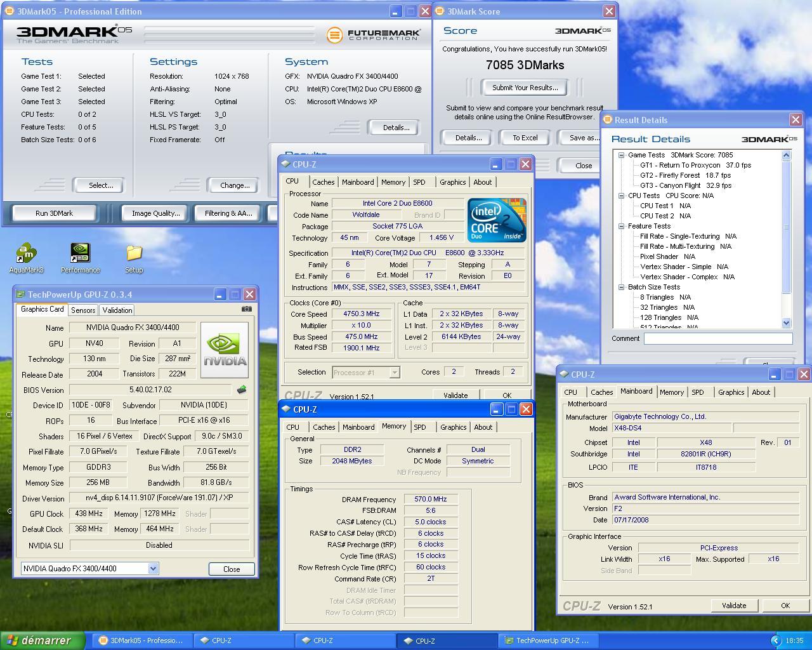This screenshot has height=650, width=812.
Task: Click the DRAM Frequency 570.0 MHz value
Action: (431, 499)
